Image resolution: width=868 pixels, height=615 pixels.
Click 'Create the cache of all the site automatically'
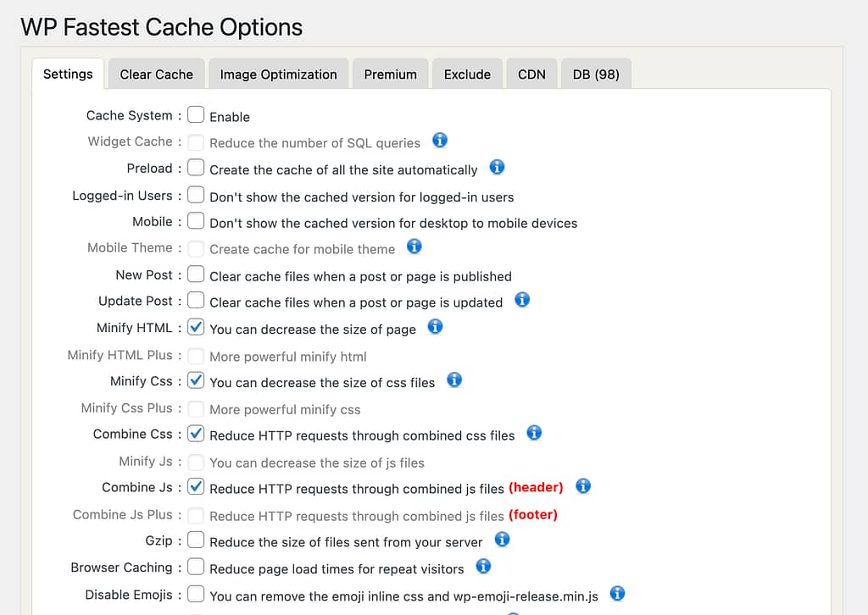[343, 169]
